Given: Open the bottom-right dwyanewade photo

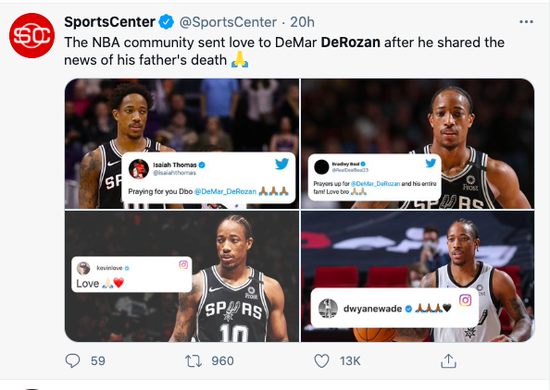Looking at the screenshot, I should pyautogui.click(x=418, y=276).
